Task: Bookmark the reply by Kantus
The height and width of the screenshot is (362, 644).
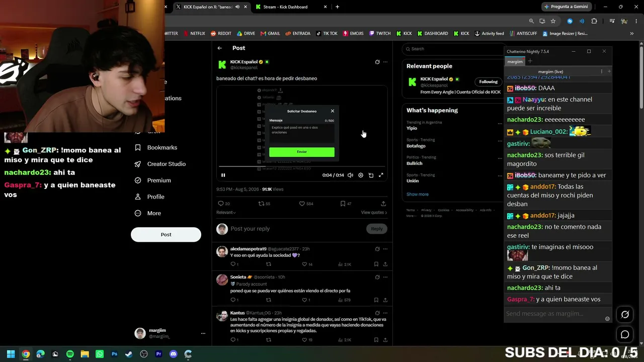Action: click(376, 340)
